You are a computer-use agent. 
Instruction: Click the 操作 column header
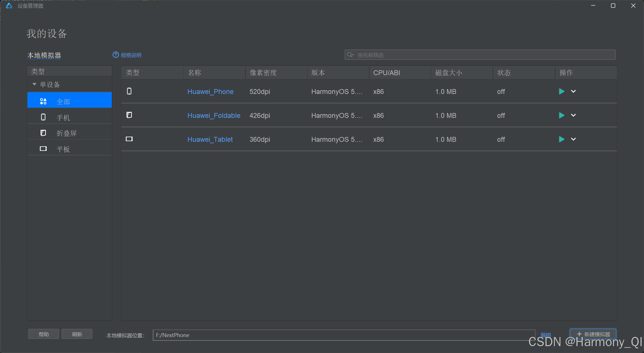pos(586,73)
